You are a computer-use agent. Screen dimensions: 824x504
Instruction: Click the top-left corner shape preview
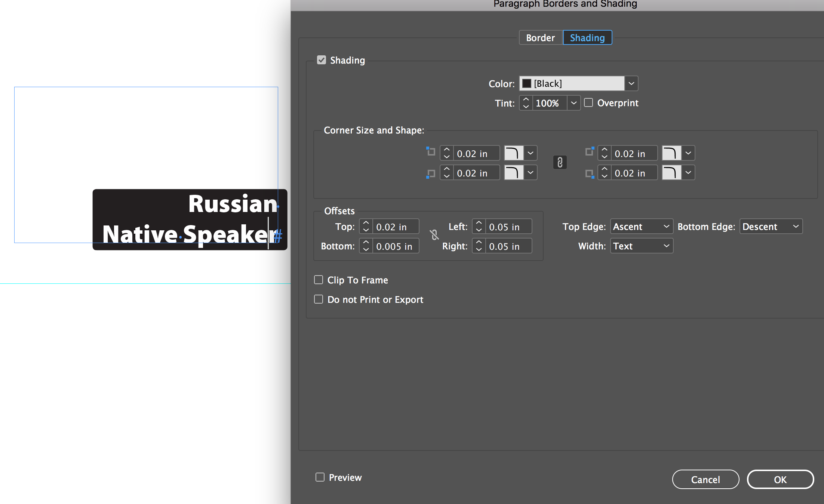(513, 153)
